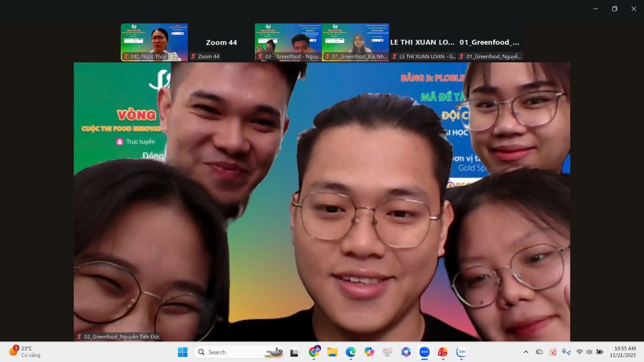Click the muted mic icon on Zoom 44
This screenshot has height=362, width=644.
click(193, 57)
